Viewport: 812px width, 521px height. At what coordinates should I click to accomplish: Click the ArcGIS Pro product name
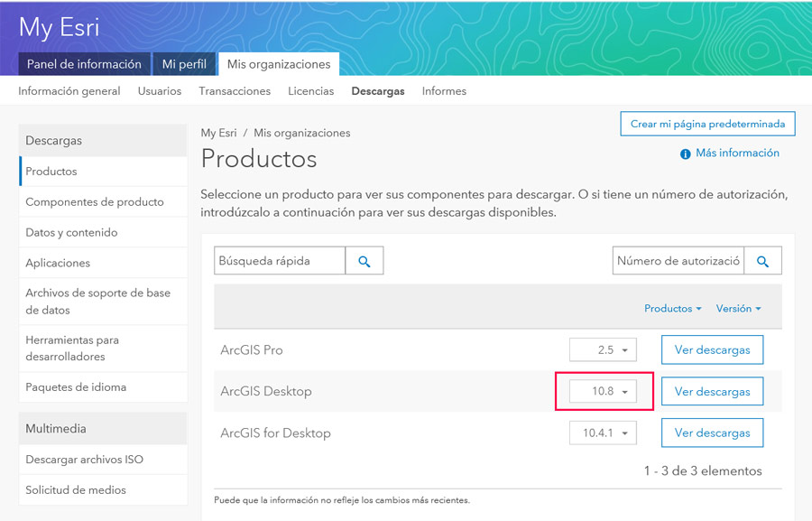point(252,350)
